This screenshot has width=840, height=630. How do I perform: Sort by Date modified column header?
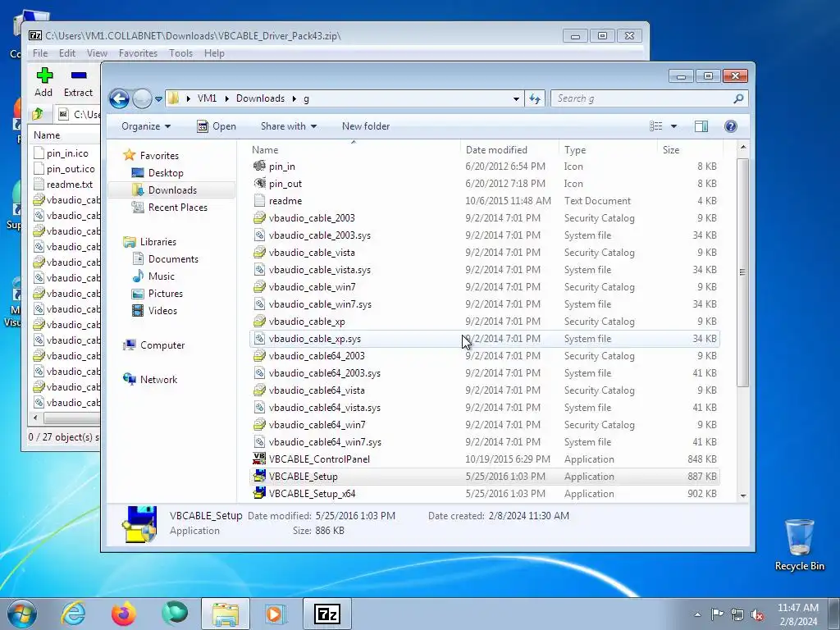click(x=509, y=150)
